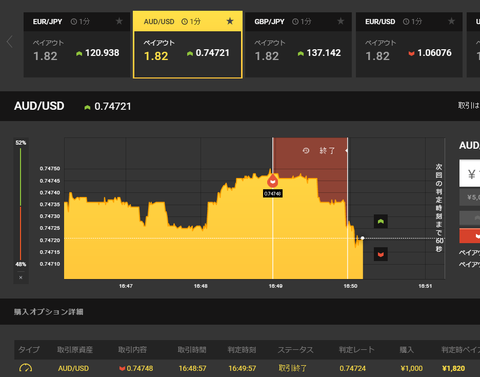Select the AUD/USD 1分 asset card
Viewport: 480px width, 377px height.
tap(188, 45)
